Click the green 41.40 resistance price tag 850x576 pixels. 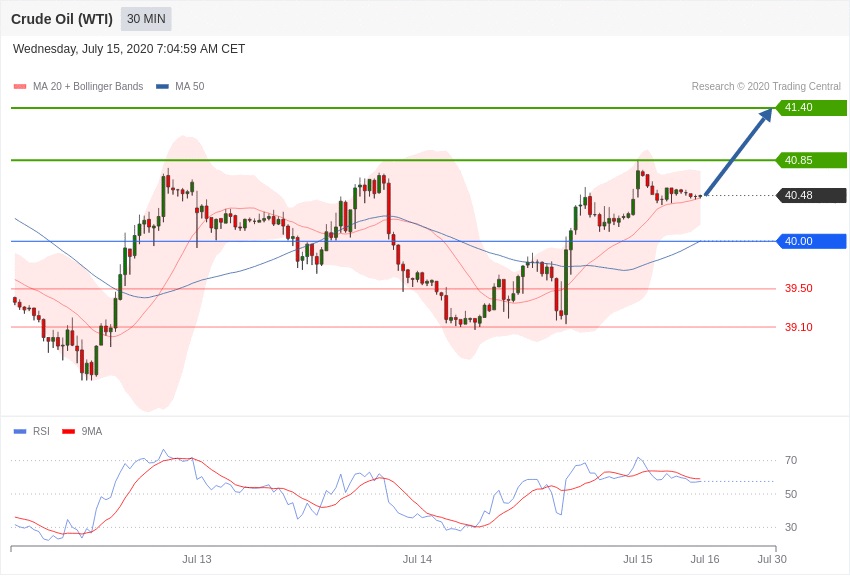(811, 108)
